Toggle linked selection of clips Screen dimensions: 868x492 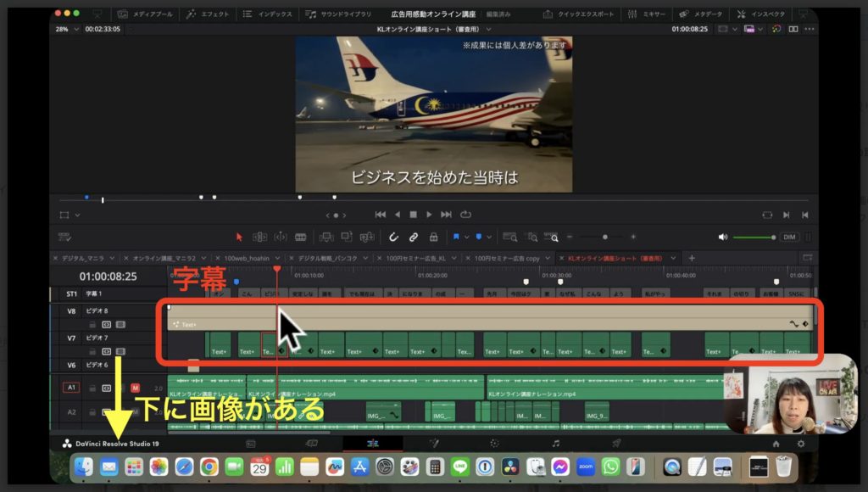pos(413,237)
